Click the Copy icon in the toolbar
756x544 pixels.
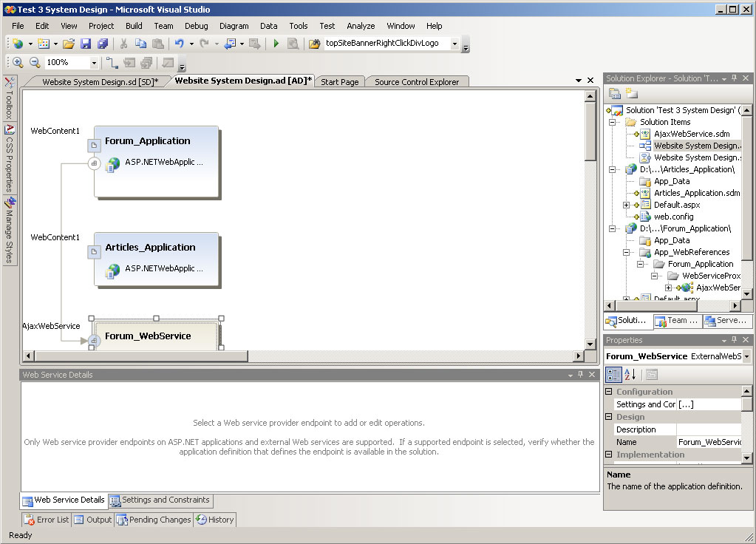click(140, 44)
